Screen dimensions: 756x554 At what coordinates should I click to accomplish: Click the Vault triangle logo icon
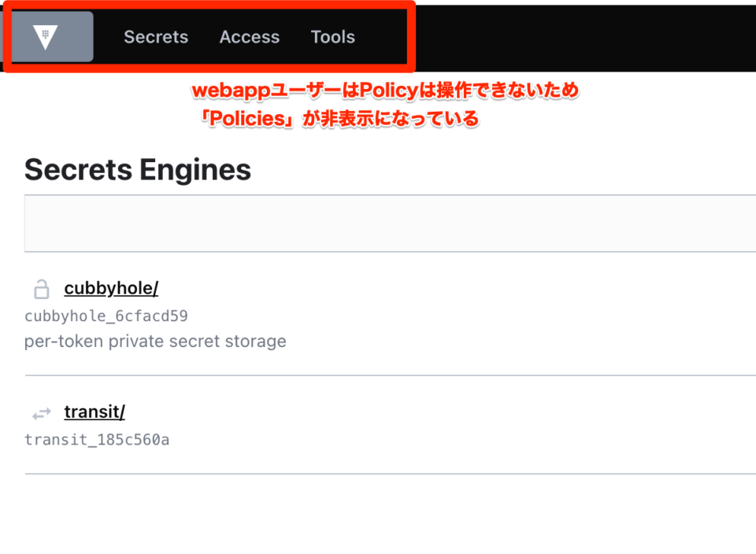pyautogui.click(x=46, y=37)
